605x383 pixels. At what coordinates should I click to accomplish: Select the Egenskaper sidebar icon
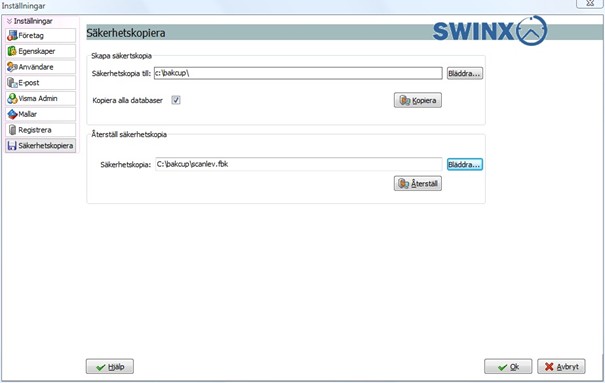point(12,51)
